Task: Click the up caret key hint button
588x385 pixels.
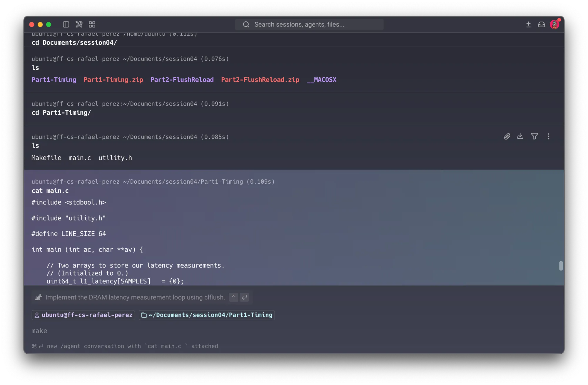Action: tap(233, 297)
